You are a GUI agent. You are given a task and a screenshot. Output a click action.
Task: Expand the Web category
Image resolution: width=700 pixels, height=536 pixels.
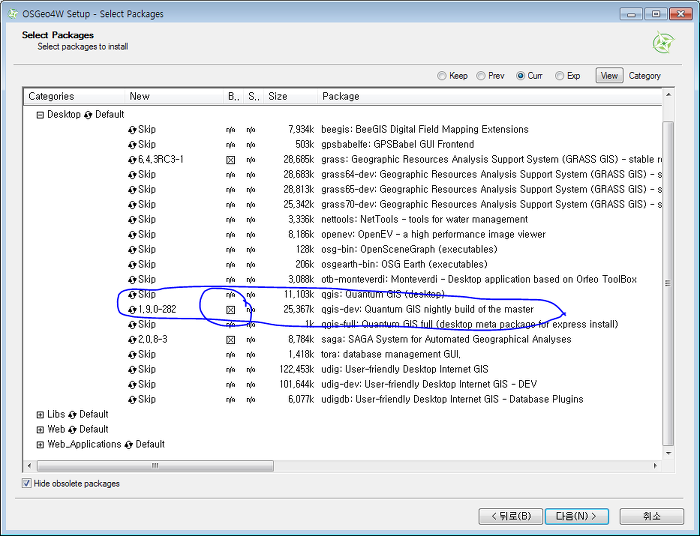[40, 430]
